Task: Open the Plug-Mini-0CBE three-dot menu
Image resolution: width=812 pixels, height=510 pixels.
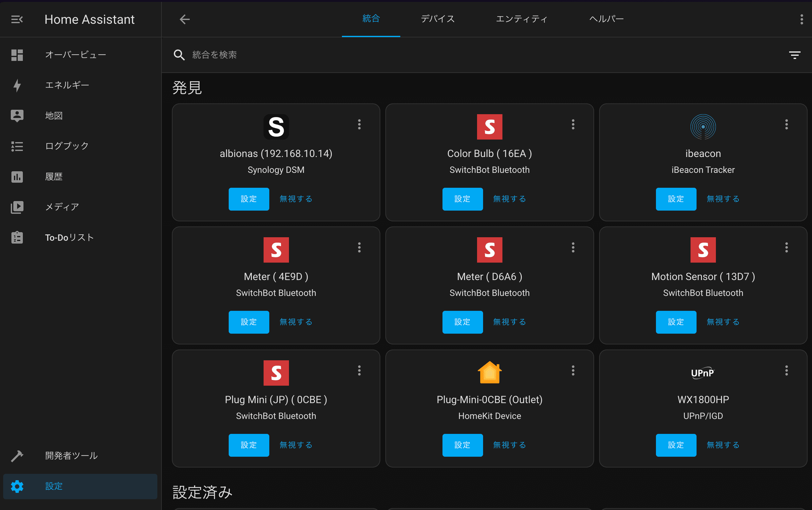Action: point(573,370)
